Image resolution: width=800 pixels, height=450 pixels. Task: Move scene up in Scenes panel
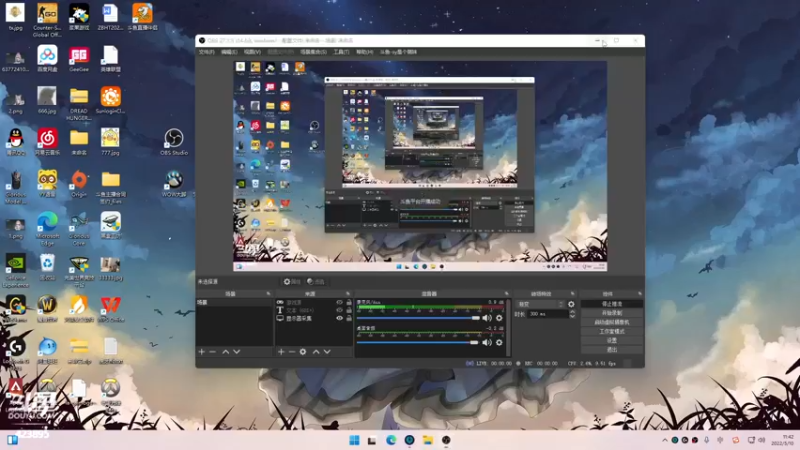(x=226, y=352)
